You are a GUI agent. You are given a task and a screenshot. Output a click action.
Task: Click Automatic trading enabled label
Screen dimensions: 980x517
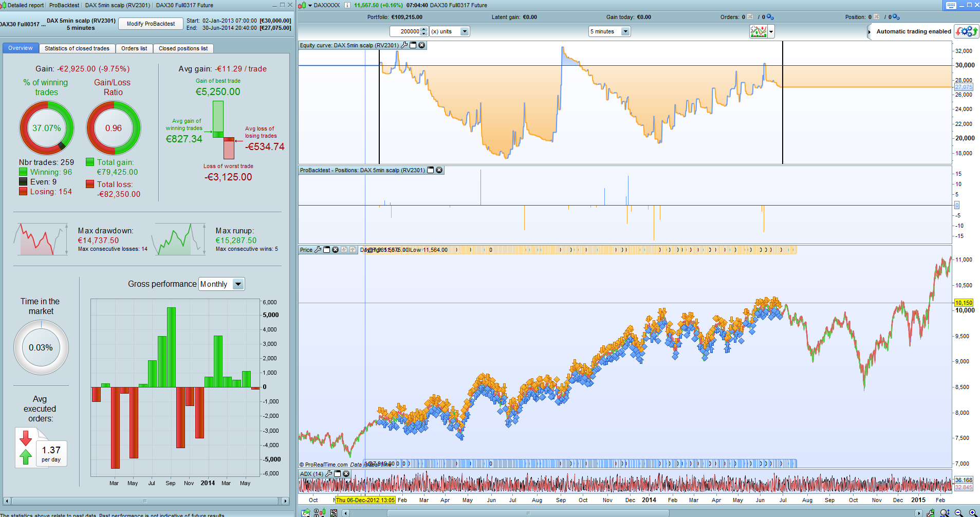click(x=914, y=31)
